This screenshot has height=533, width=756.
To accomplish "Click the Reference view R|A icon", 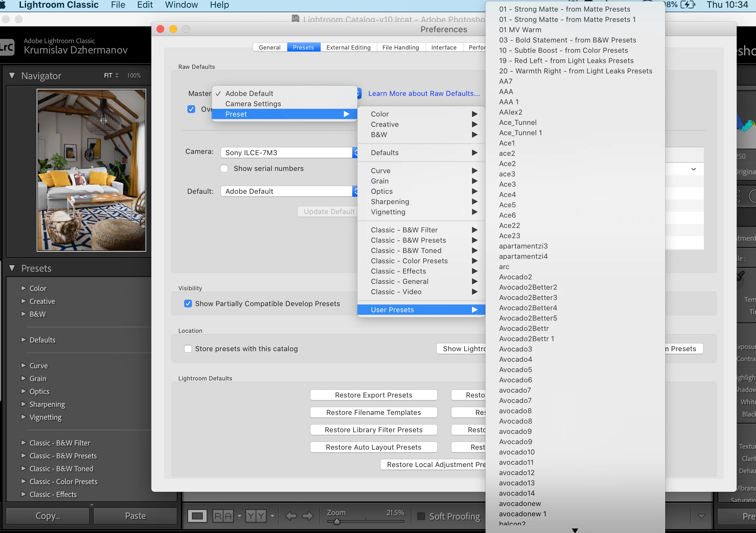I will 223,516.
